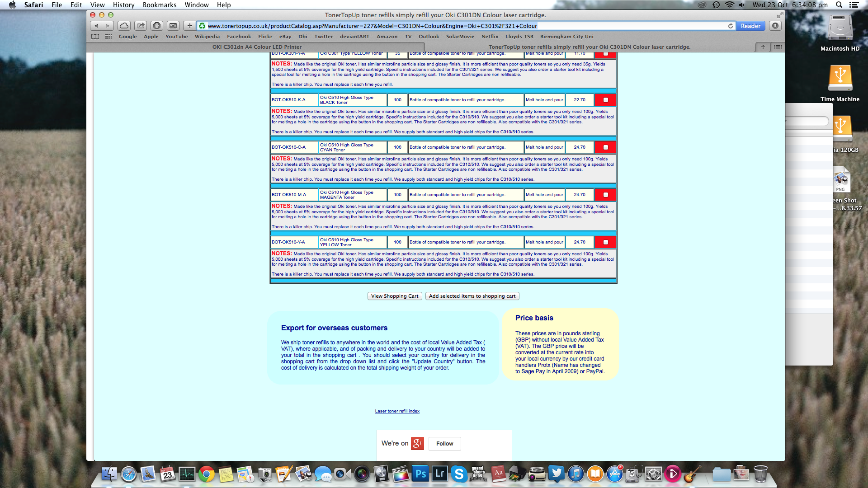Click the iCloud Tabs toolbar button
868x488 pixels.
tap(124, 26)
